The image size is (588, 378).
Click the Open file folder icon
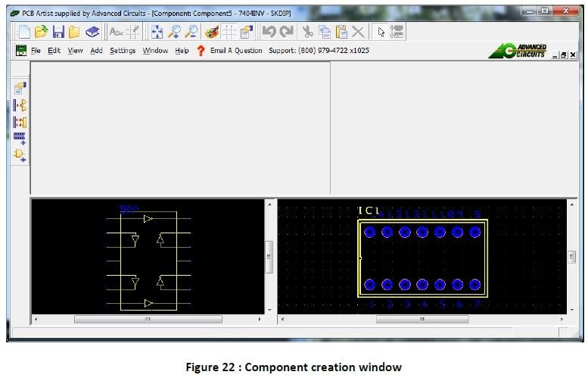(x=41, y=32)
